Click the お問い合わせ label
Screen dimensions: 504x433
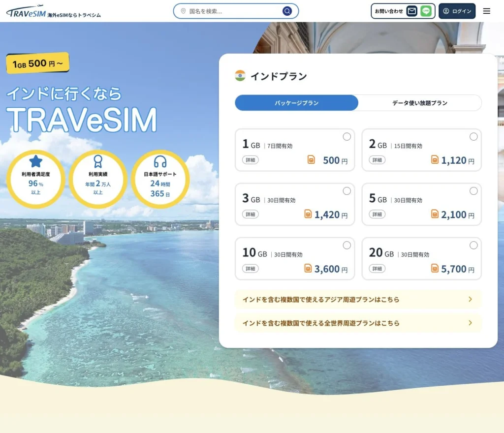pos(389,11)
